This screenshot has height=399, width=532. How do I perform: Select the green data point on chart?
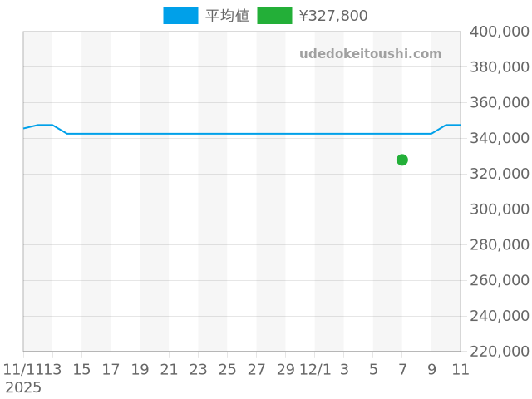[402, 160]
